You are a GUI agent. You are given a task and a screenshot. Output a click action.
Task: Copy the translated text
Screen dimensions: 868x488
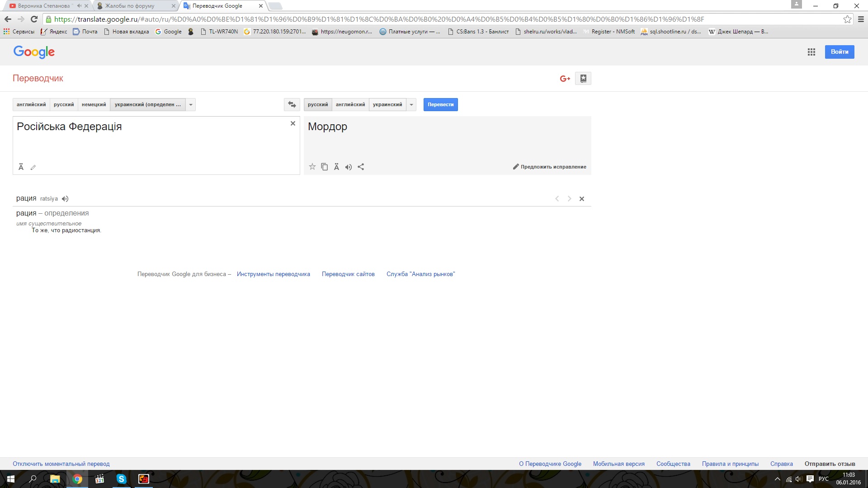click(x=325, y=167)
